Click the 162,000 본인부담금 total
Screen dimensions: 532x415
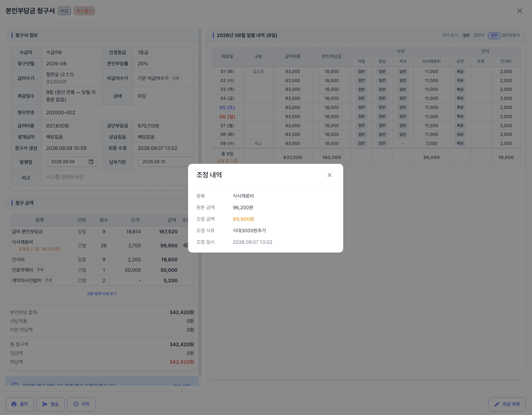coord(332,158)
